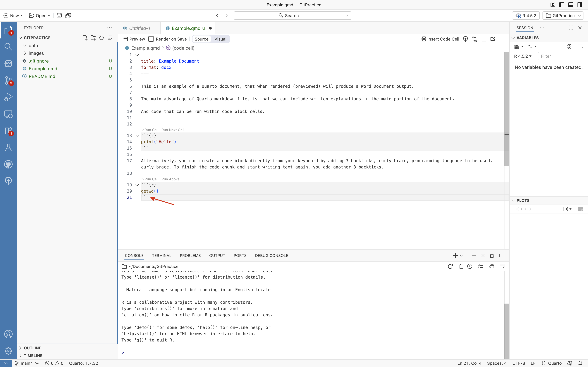Switch editor to Visual mode
This screenshot has width=588, height=367.
point(220,39)
